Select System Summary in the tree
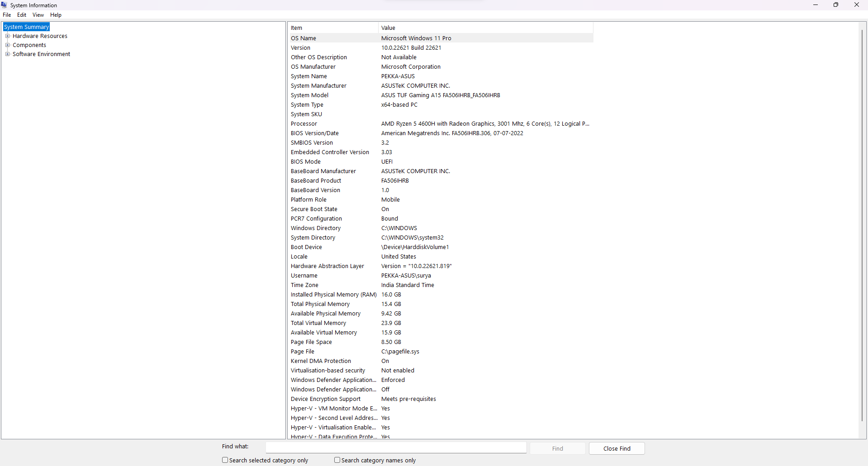This screenshot has height=466, width=868. [26, 27]
